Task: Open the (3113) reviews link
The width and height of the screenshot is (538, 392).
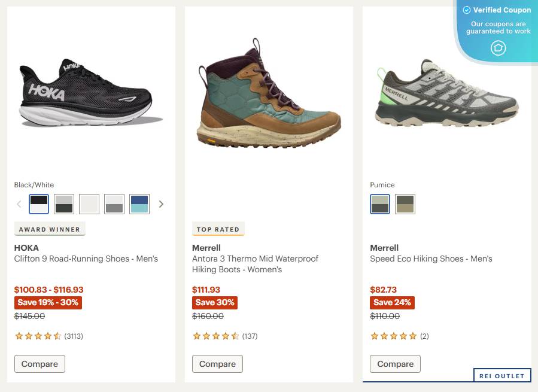Action: pyautogui.click(x=75, y=336)
